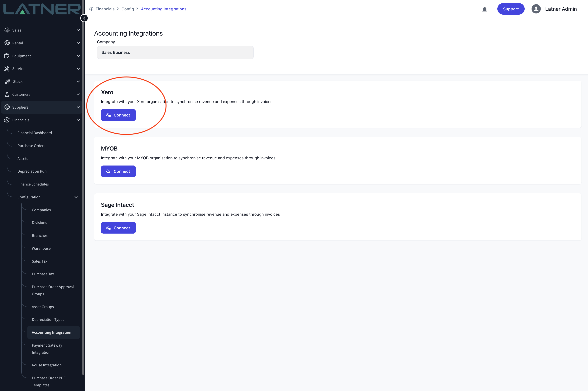This screenshot has height=391, width=588.
Task: Click the Service tools icon
Action: click(7, 69)
